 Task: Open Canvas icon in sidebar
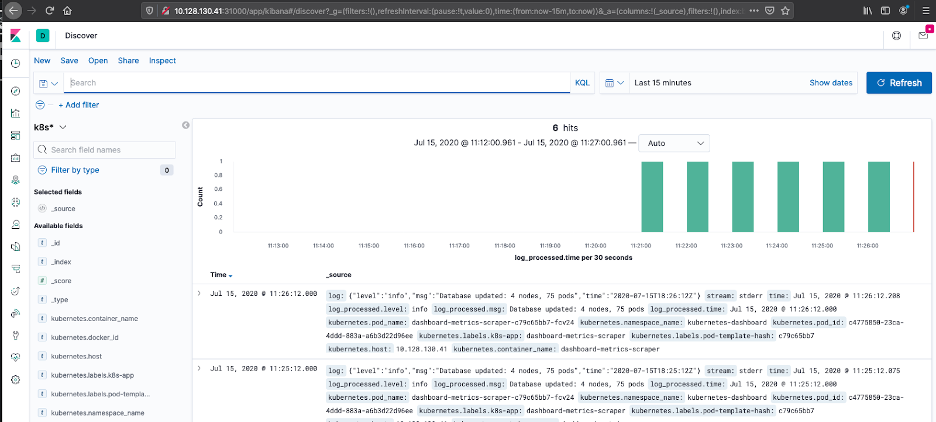coord(16,158)
